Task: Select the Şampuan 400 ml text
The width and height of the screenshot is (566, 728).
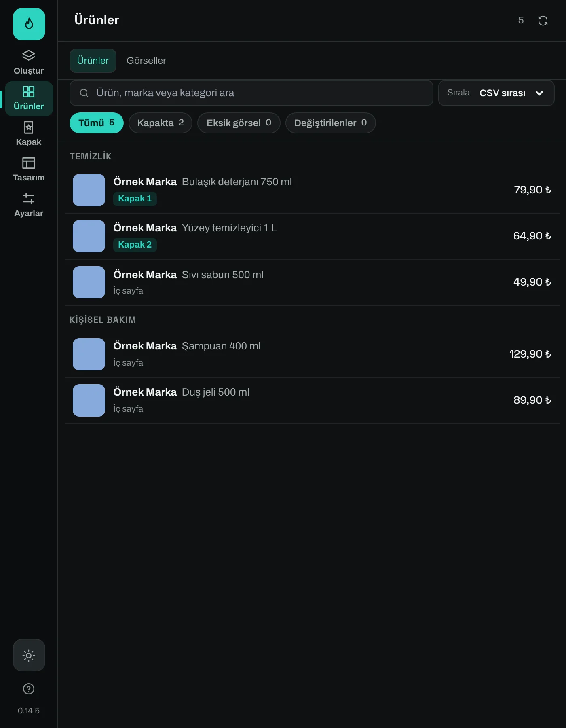Action: tap(221, 346)
